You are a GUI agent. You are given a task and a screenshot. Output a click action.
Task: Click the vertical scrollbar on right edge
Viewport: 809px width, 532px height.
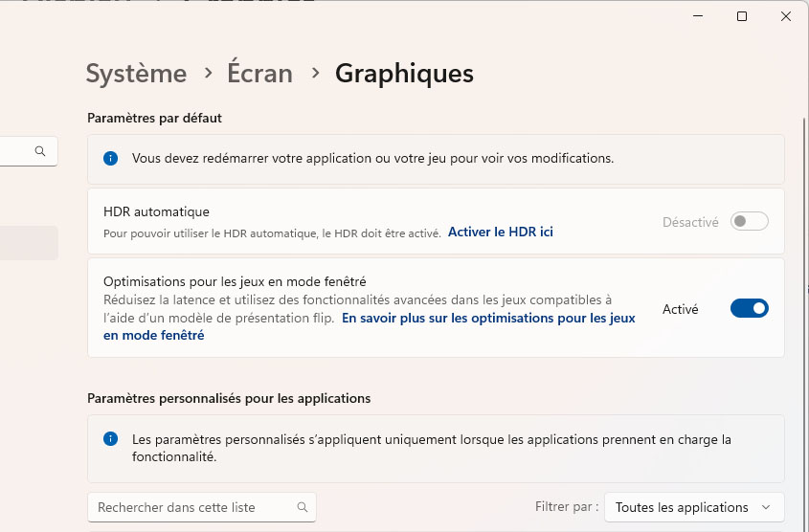pos(804,309)
